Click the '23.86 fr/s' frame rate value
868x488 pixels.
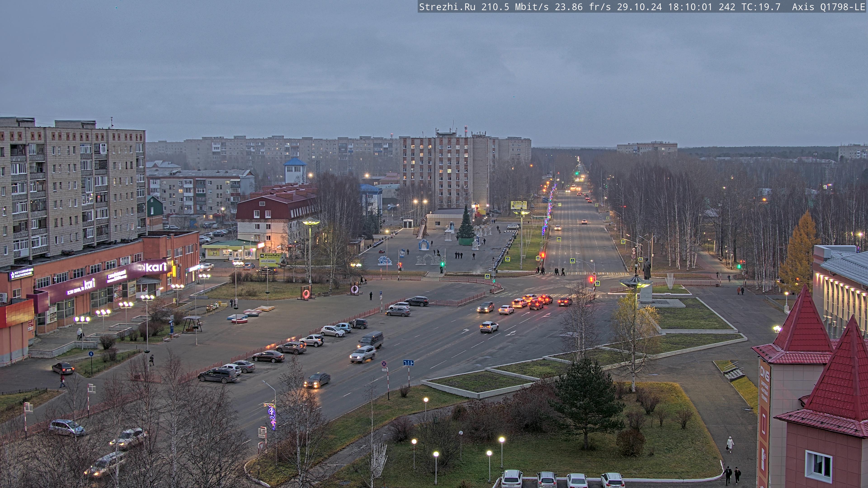coord(583,7)
